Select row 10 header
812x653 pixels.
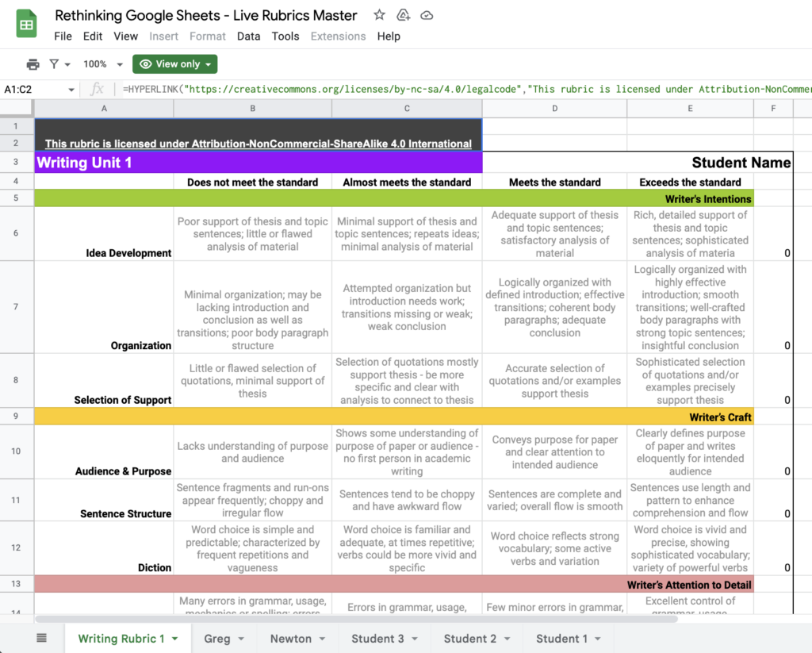[16, 451]
